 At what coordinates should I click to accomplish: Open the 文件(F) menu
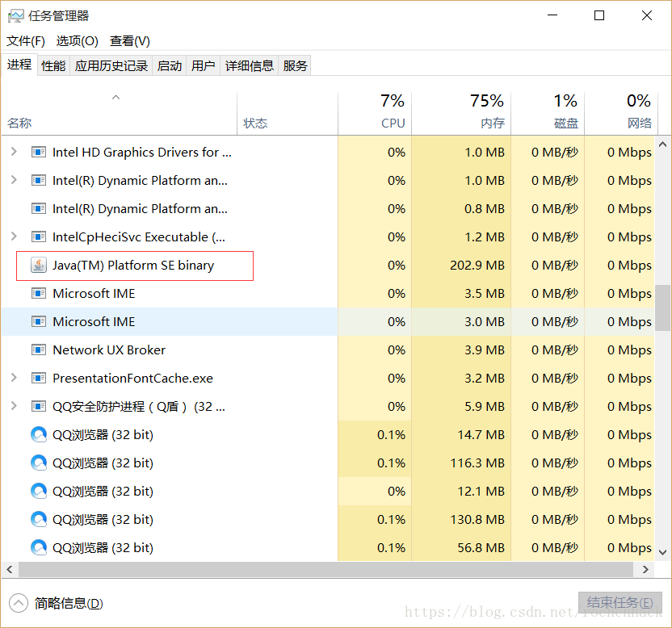[25, 41]
